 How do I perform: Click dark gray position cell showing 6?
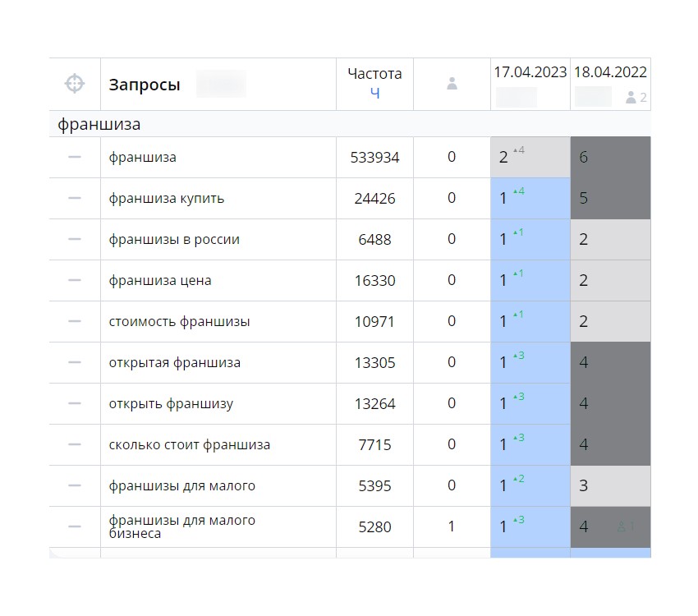tap(610, 157)
